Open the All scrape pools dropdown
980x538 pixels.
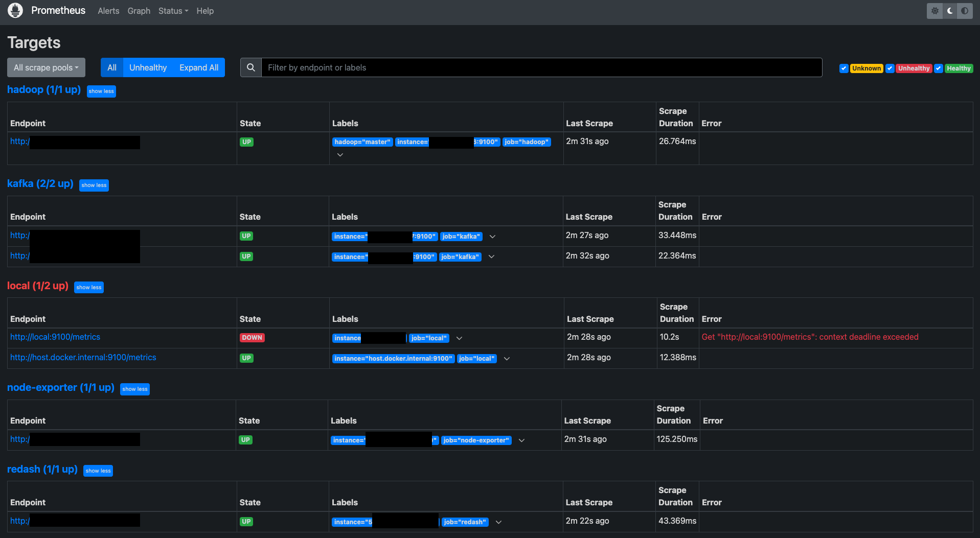[x=46, y=67]
